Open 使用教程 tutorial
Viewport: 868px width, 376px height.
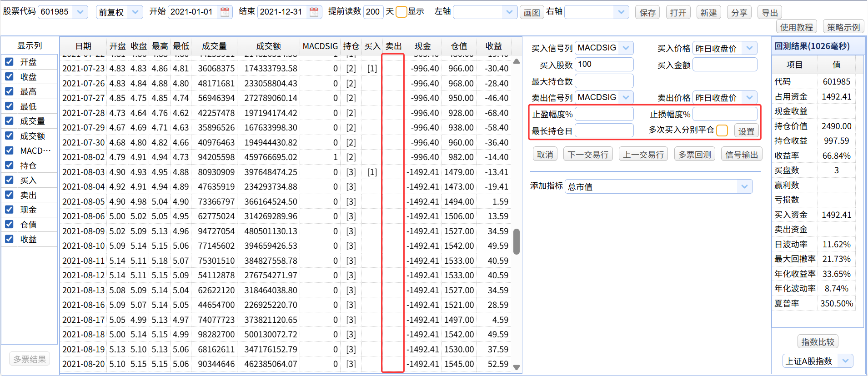[796, 27]
